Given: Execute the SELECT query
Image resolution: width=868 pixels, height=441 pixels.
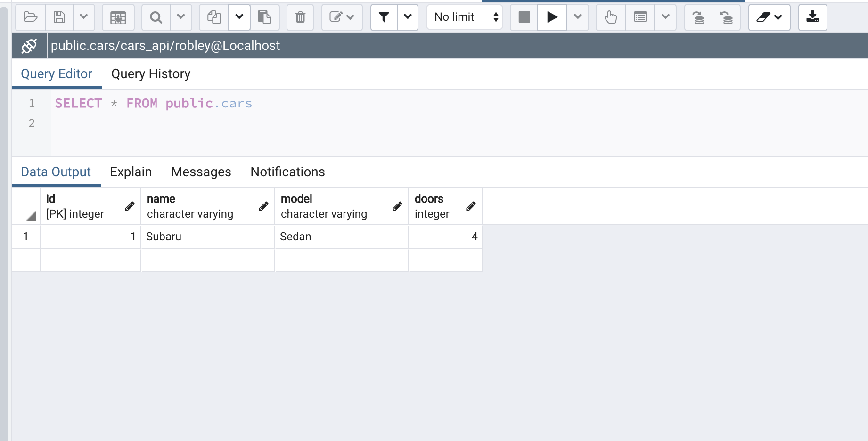Looking at the screenshot, I should tap(551, 17).
